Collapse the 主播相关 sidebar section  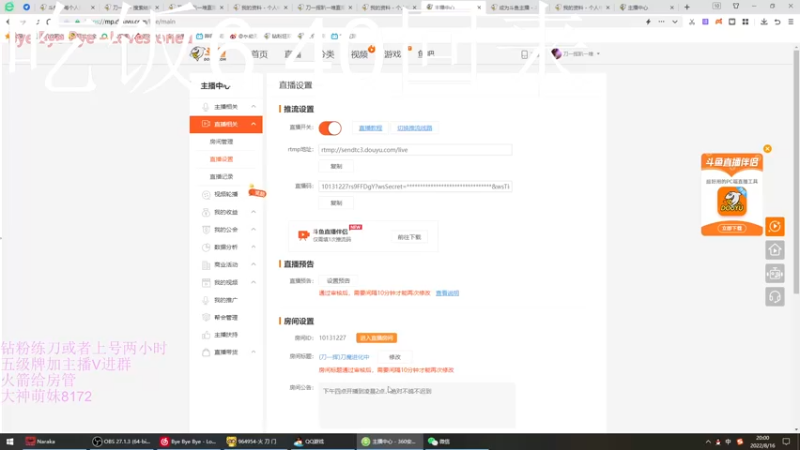254,107
